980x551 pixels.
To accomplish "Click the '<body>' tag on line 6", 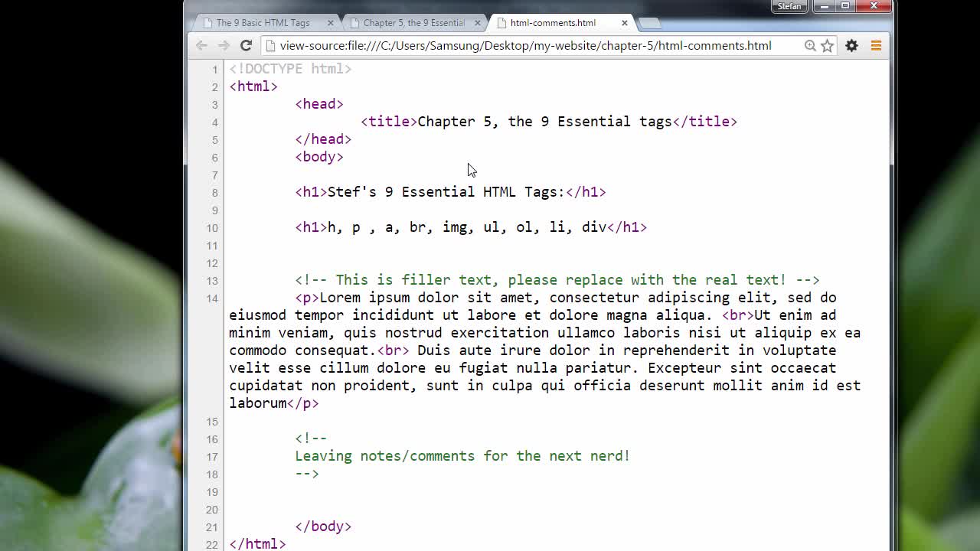I will 319,157.
